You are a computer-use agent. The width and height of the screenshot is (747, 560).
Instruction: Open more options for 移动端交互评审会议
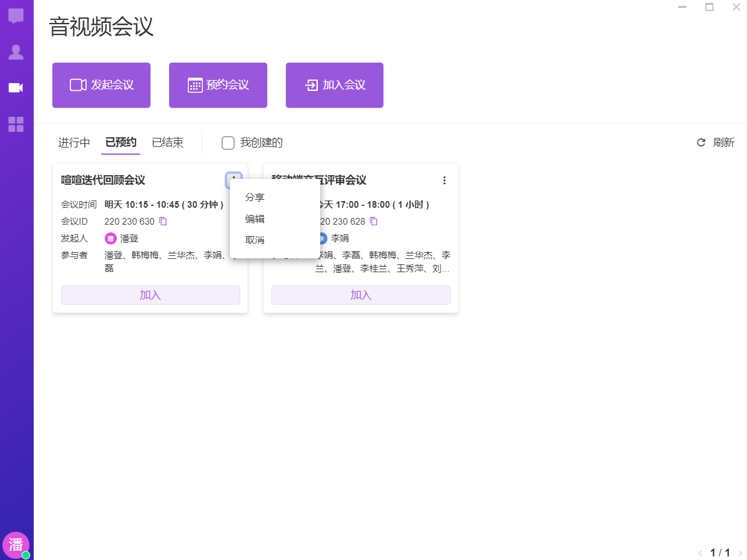pos(444,180)
